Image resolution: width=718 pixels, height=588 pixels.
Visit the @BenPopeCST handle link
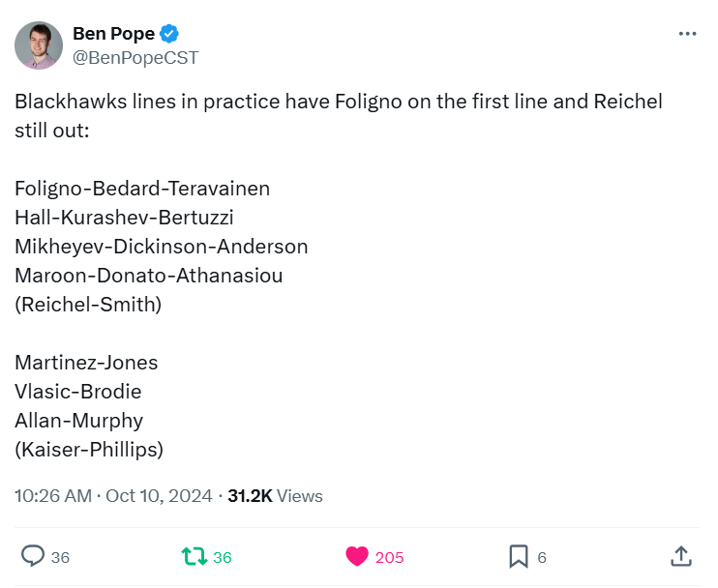tap(135, 58)
